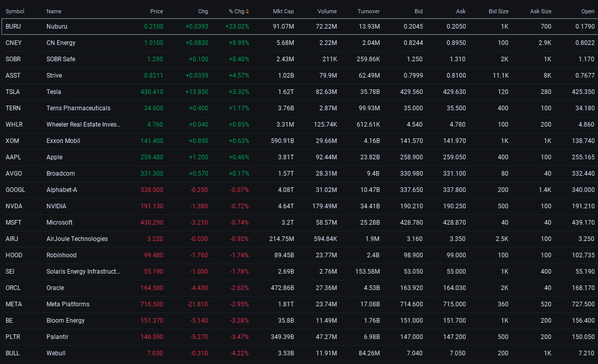Select XOM ticker symbol
This screenshot has height=364, width=598.
12,141
